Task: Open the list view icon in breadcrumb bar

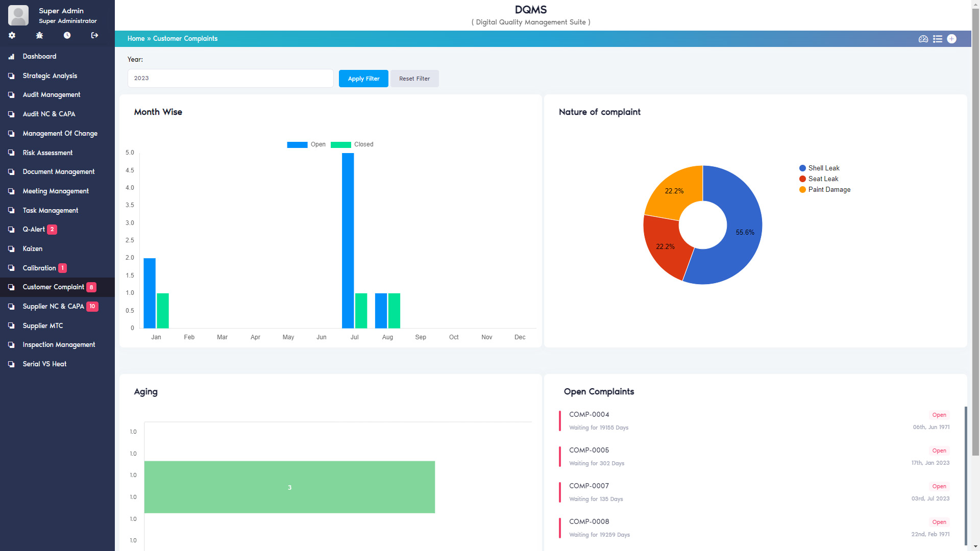Action: [938, 39]
